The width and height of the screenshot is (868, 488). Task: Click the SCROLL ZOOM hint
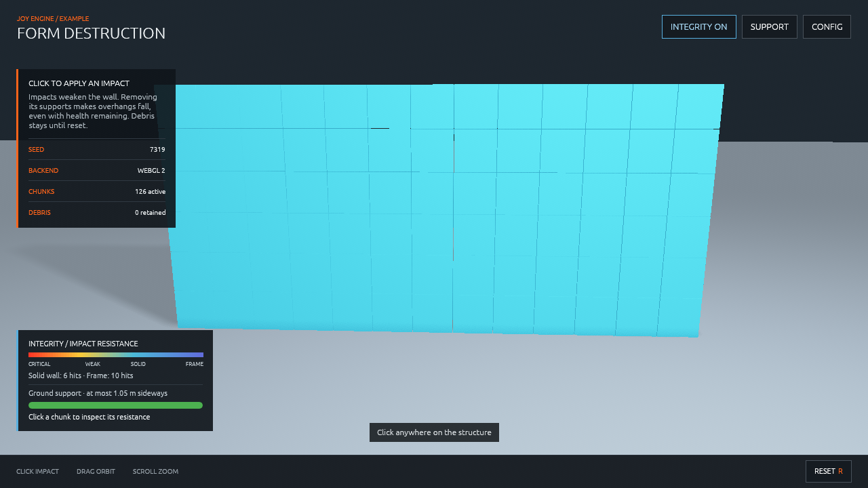155,471
